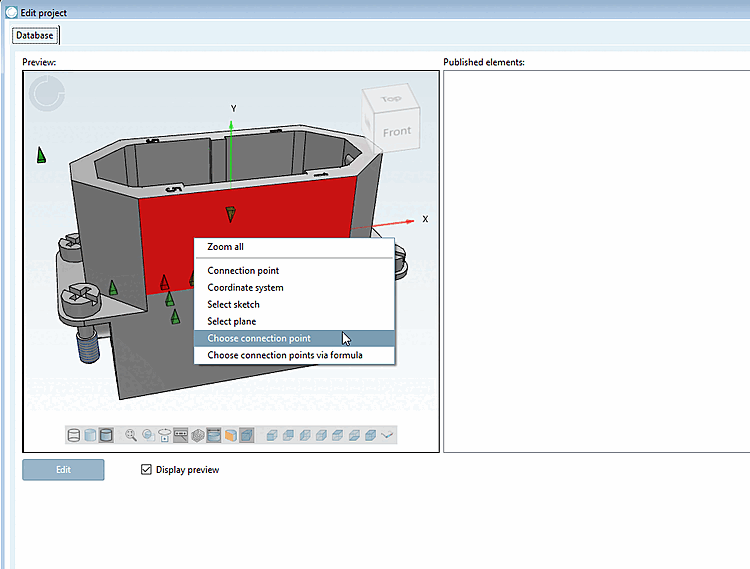Select the light blue shaded cylinder icon
Viewport: 750px width, 569px height.
coord(90,435)
